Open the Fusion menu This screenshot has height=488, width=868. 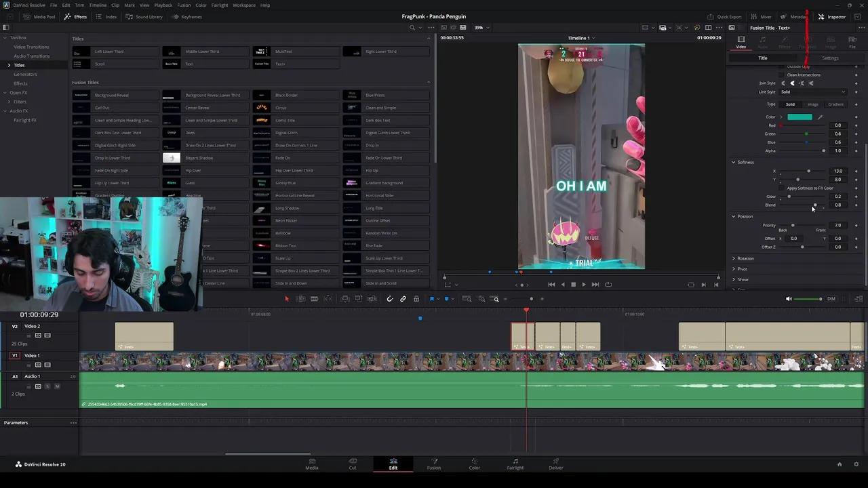pyautogui.click(x=184, y=5)
